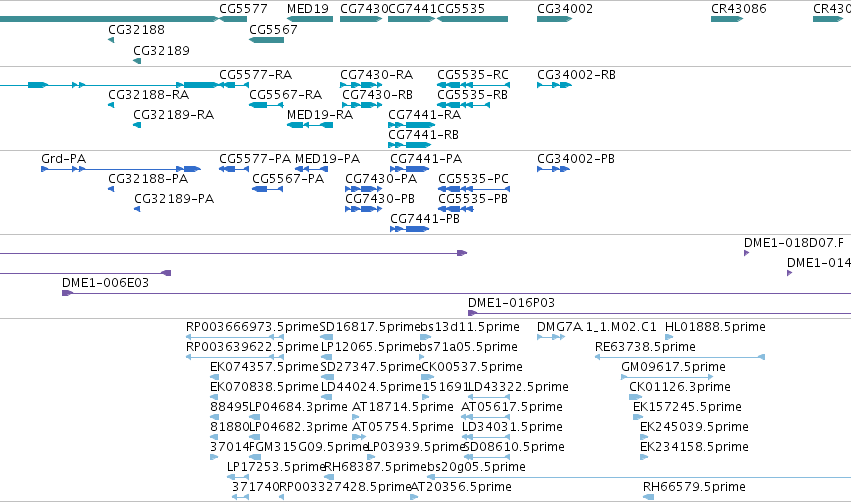851x502 pixels.
Task: Click the LP17253.5prime EST label
Action: [x=276, y=467]
